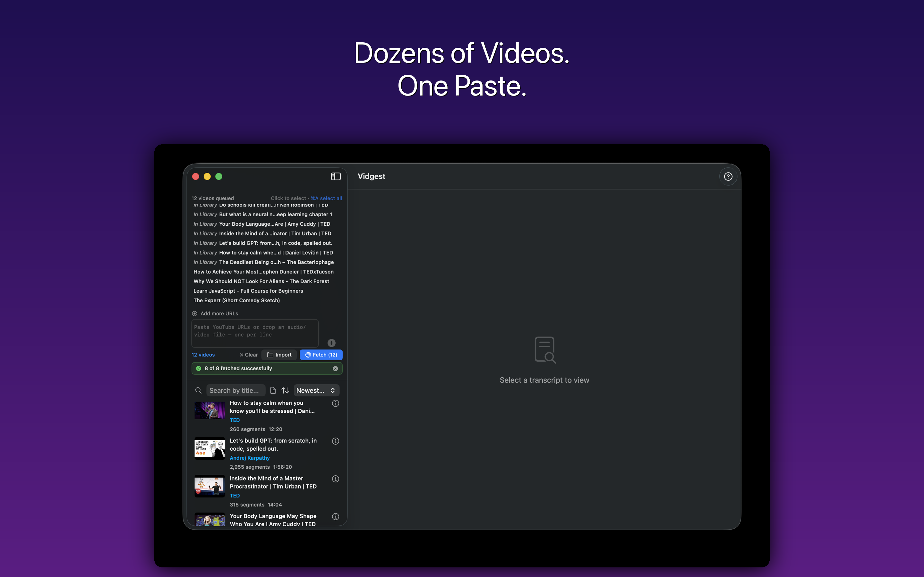Toggle sort direction arrows icon

coord(285,390)
